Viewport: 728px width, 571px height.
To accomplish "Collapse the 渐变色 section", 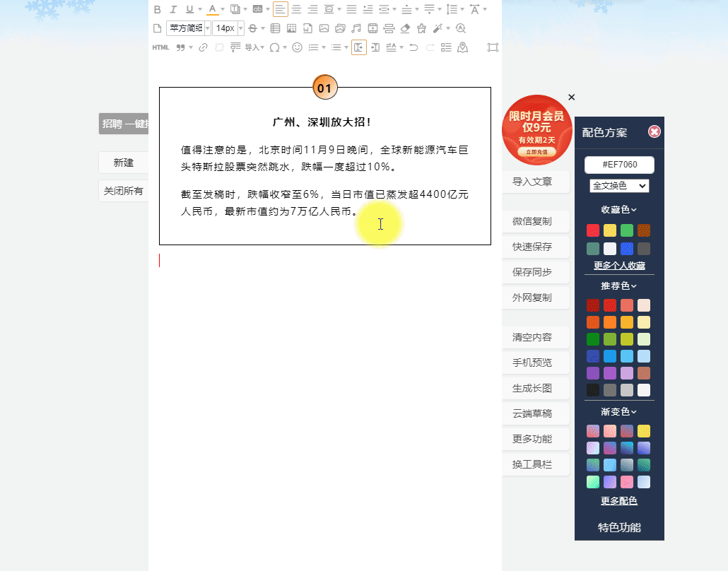I will click(619, 412).
